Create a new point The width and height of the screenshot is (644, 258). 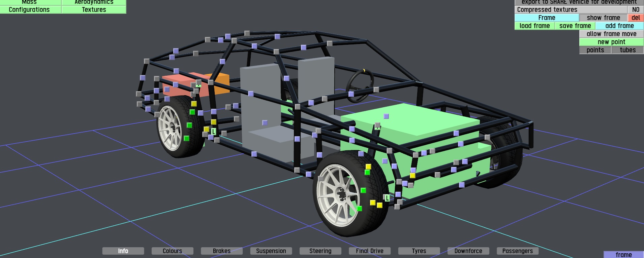(611, 42)
